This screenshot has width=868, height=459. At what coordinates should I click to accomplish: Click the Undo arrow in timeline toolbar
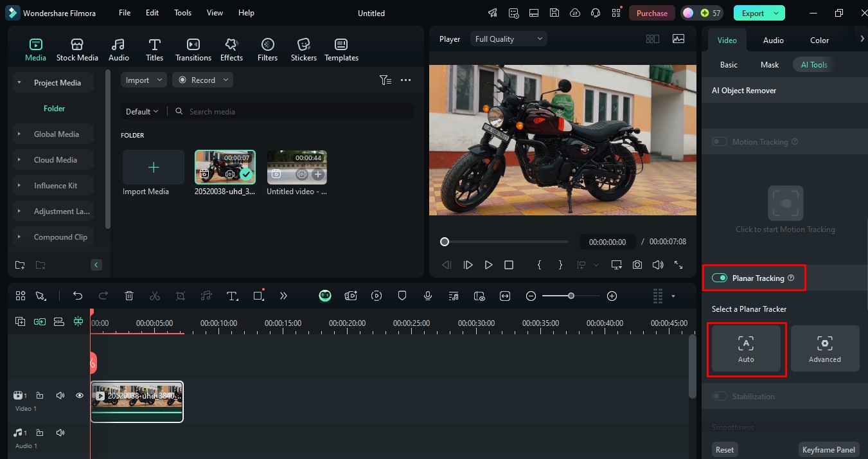click(78, 296)
